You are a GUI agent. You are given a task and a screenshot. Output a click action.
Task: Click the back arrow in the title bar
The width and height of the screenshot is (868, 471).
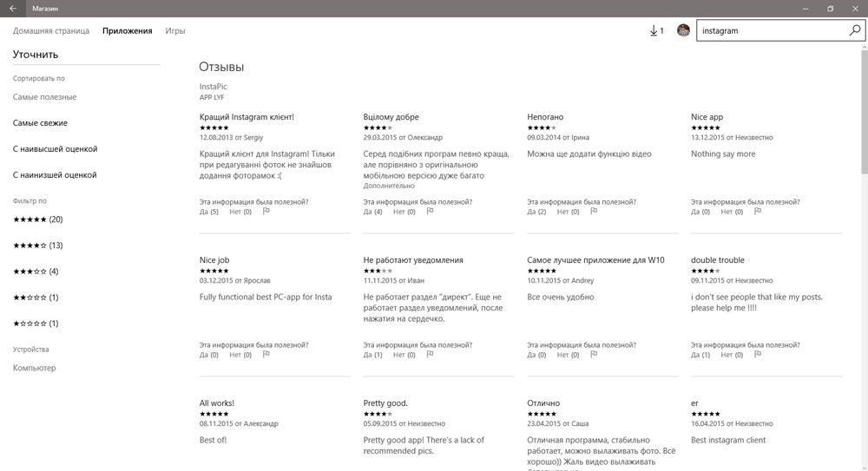coord(13,9)
